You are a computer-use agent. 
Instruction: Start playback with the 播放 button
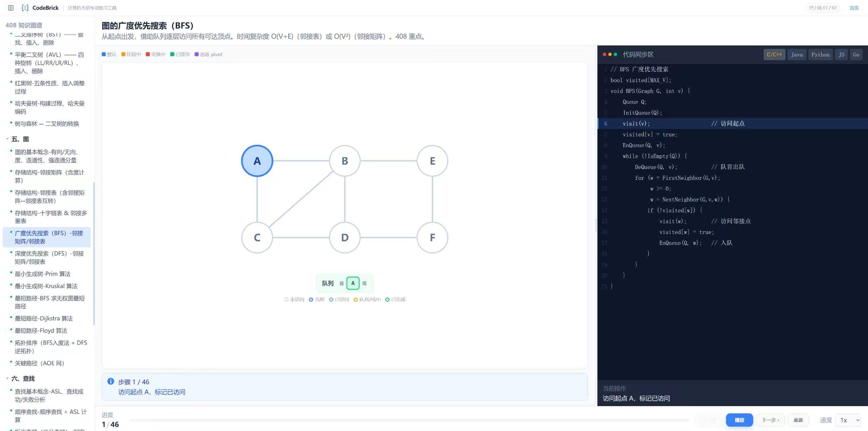(x=739, y=420)
